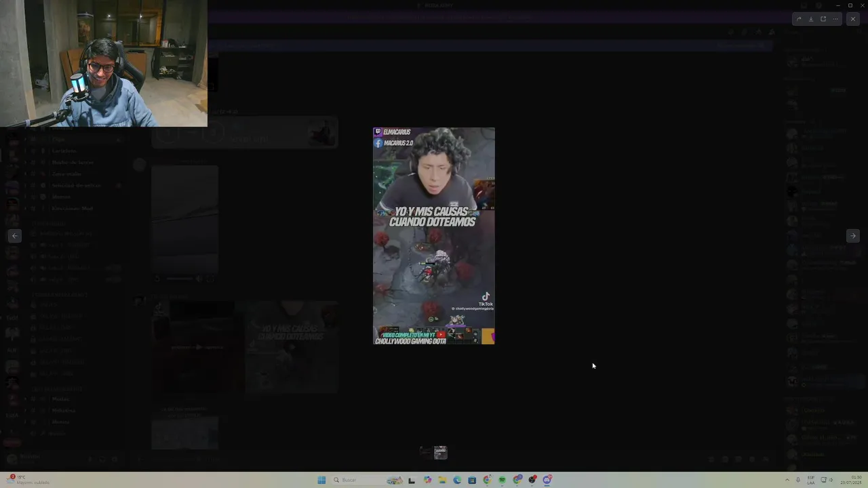The height and width of the screenshot is (488, 868).
Task: Open the black L-shaped app in taskbar
Action: tap(412, 480)
